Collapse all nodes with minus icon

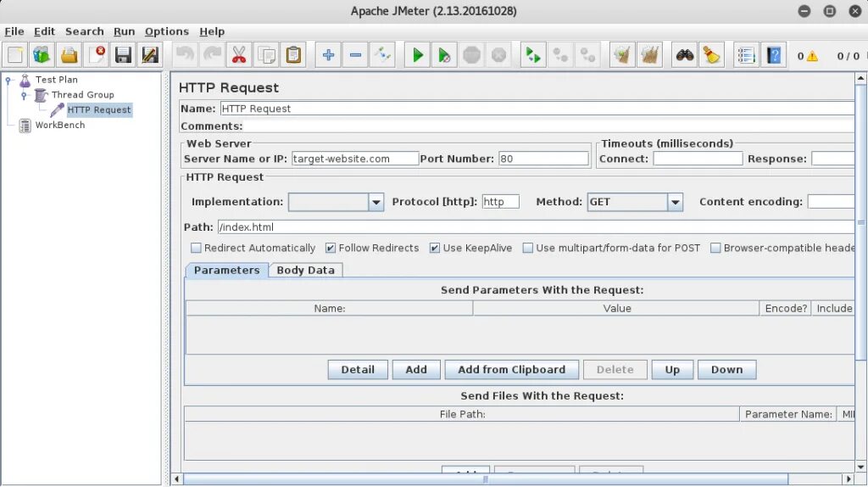tap(355, 55)
